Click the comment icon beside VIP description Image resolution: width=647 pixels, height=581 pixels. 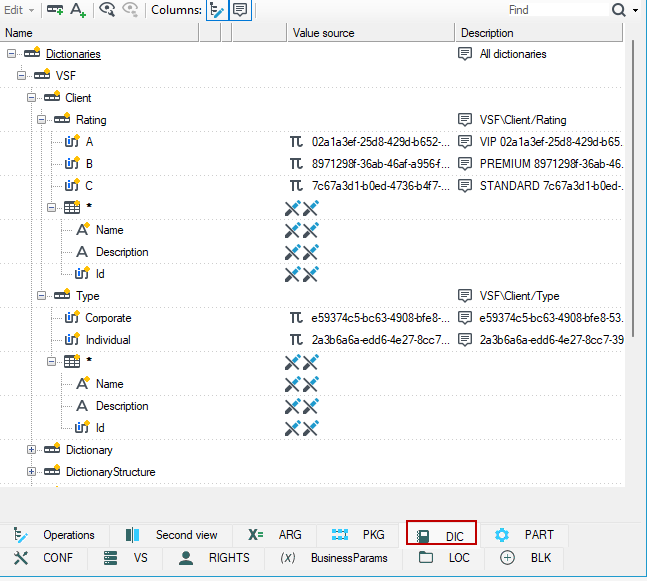pos(465,142)
